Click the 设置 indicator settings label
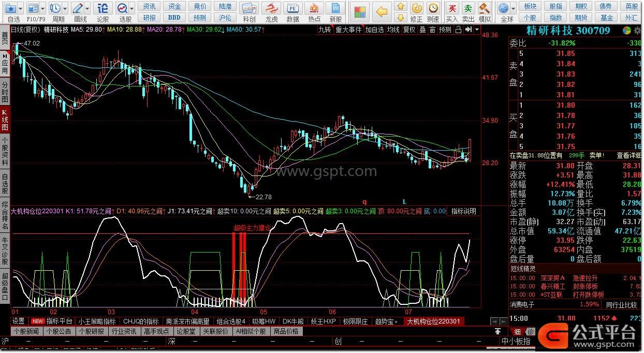The width and height of the screenshot is (644, 353). tap(19, 321)
